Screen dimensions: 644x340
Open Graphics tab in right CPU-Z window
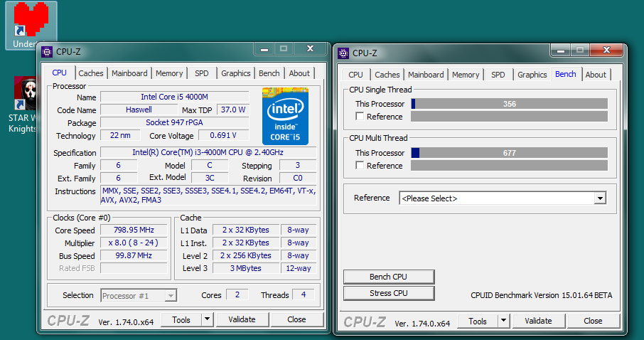coord(532,75)
